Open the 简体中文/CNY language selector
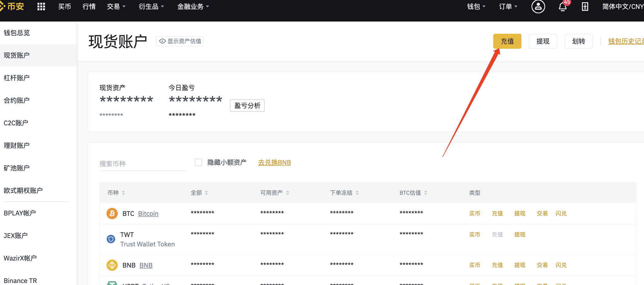Screen dimensions: 644x285 [623, 6]
